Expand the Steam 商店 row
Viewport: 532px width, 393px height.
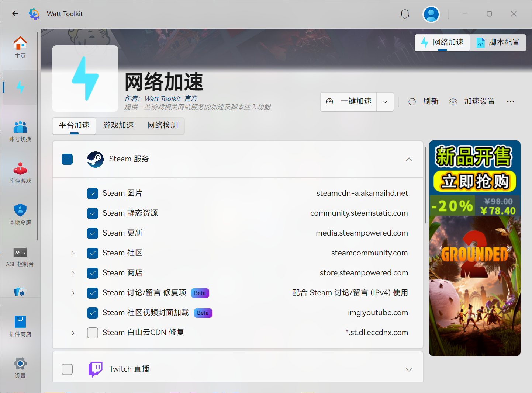point(73,273)
